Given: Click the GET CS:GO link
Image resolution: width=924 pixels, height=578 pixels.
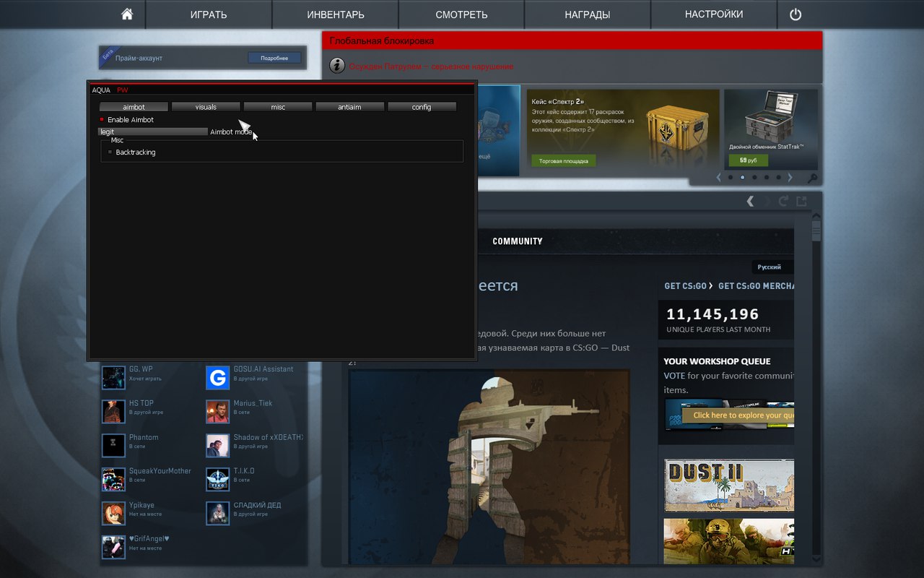Looking at the screenshot, I should [685, 286].
